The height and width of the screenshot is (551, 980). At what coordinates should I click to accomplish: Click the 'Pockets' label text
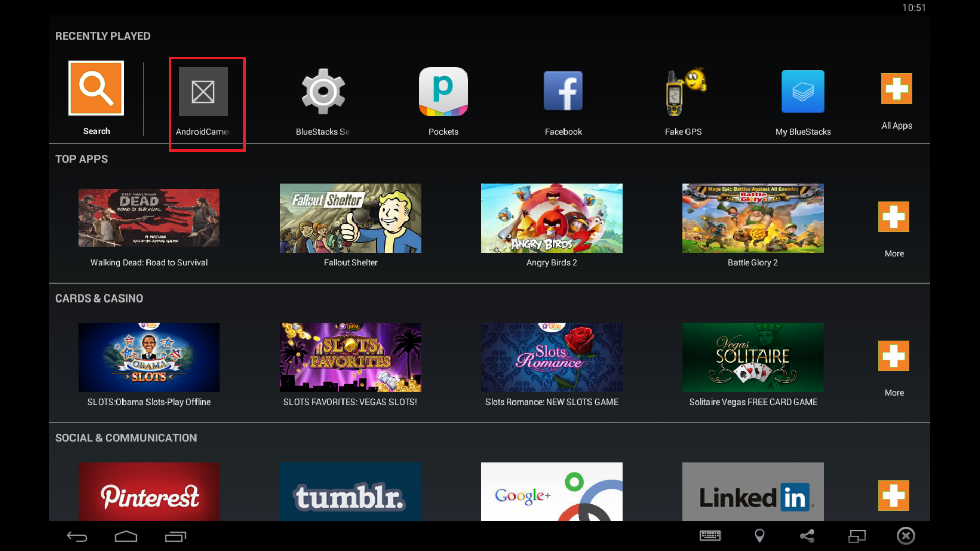tap(444, 132)
